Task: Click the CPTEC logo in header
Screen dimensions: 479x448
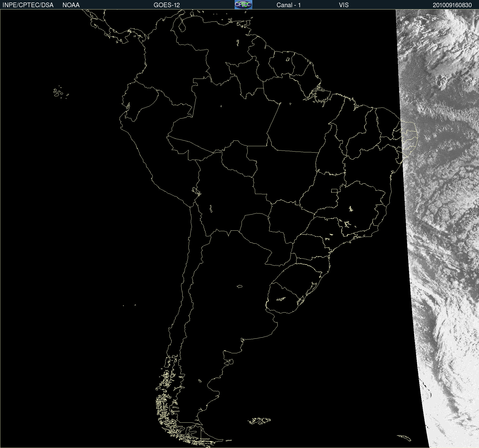Action: click(x=243, y=5)
